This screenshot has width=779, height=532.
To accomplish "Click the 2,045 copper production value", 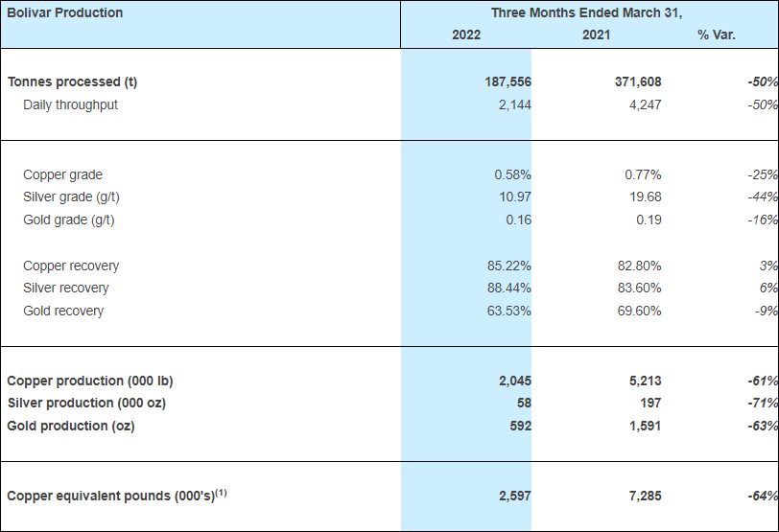I will (x=515, y=382).
